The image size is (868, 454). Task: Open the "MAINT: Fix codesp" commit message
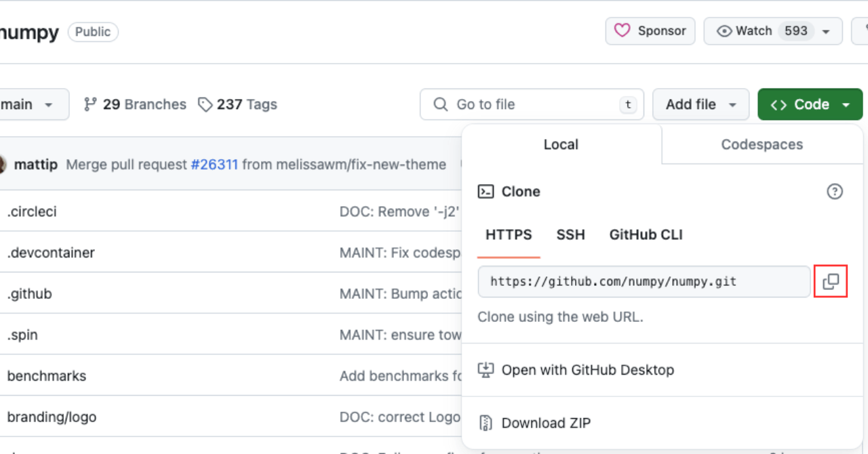tap(401, 253)
